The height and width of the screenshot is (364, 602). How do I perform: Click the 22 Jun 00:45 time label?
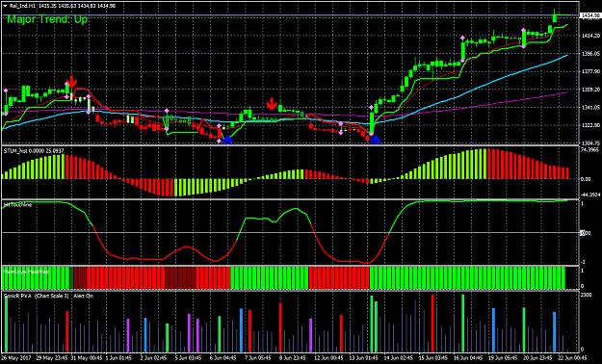(x=572, y=358)
